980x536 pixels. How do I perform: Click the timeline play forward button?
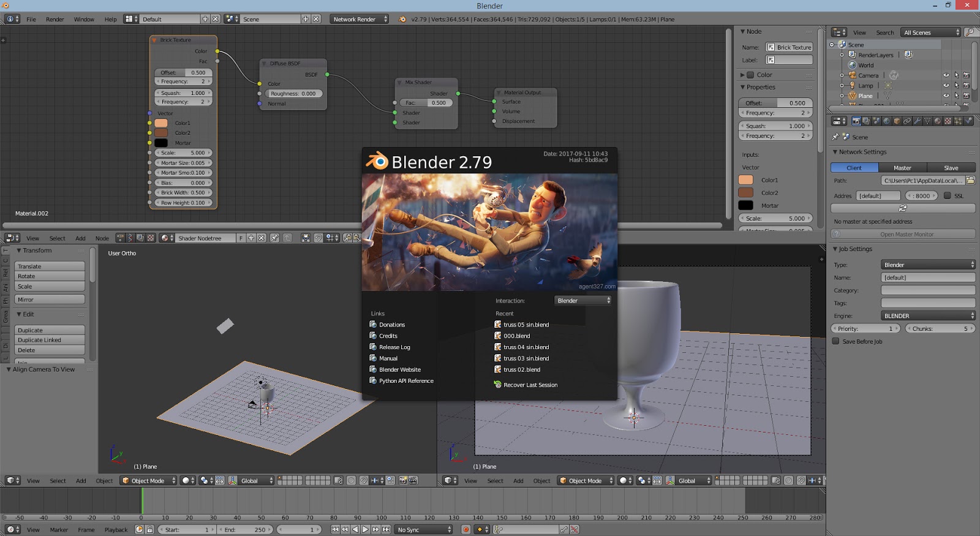click(x=366, y=530)
